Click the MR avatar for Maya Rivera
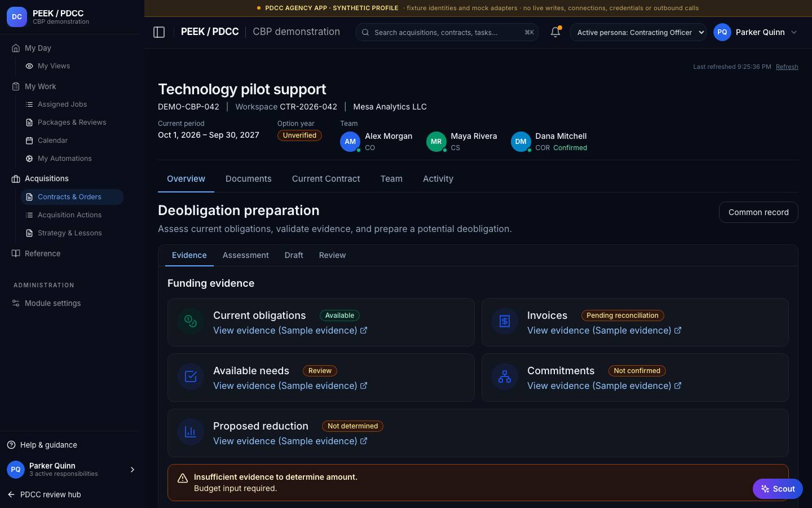Screen dimensions: 812x508 (436, 142)
